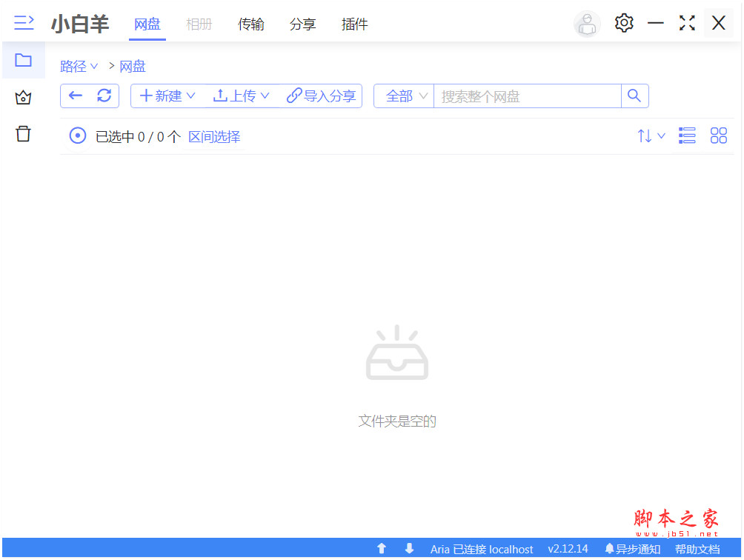
Task: Expand the 全部 search scope dropdown
Action: [x=405, y=96]
